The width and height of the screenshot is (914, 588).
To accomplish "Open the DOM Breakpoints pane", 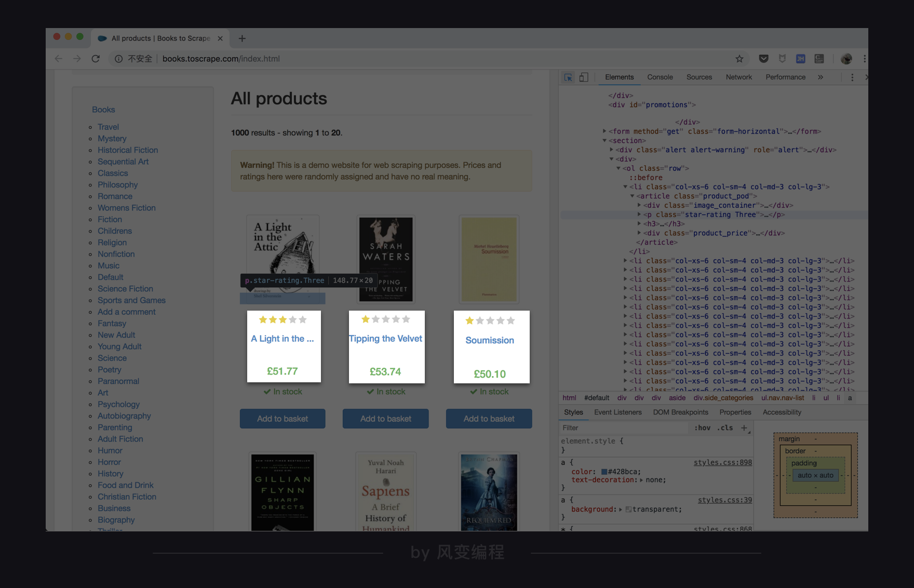I will coord(680,412).
